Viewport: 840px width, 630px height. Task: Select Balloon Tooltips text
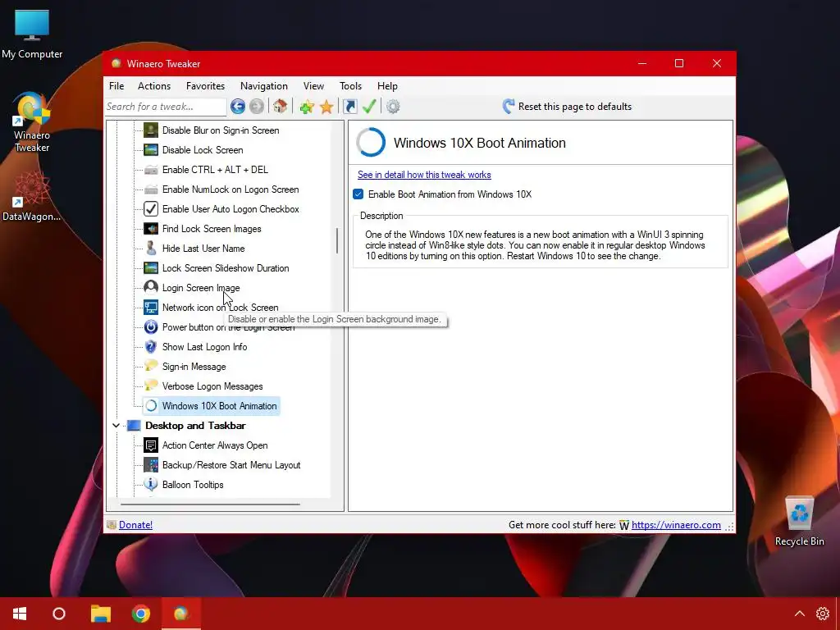193,485
